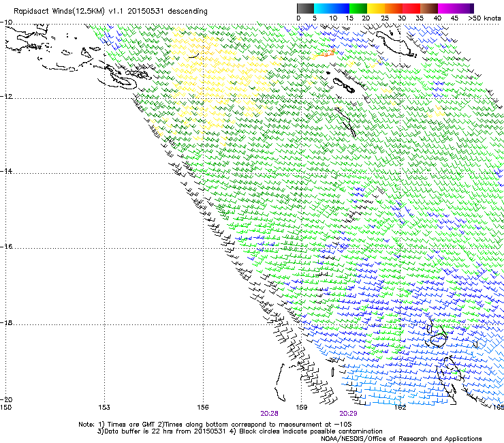Viewport: 504px width, 443px height.
Task: Click the orange 25-30 knots color segment
Action: tap(394, 8)
